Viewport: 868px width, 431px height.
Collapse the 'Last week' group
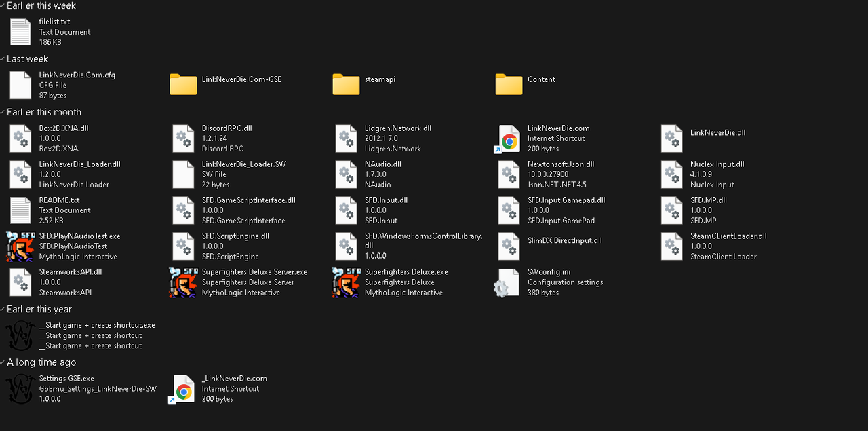(x=3, y=60)
